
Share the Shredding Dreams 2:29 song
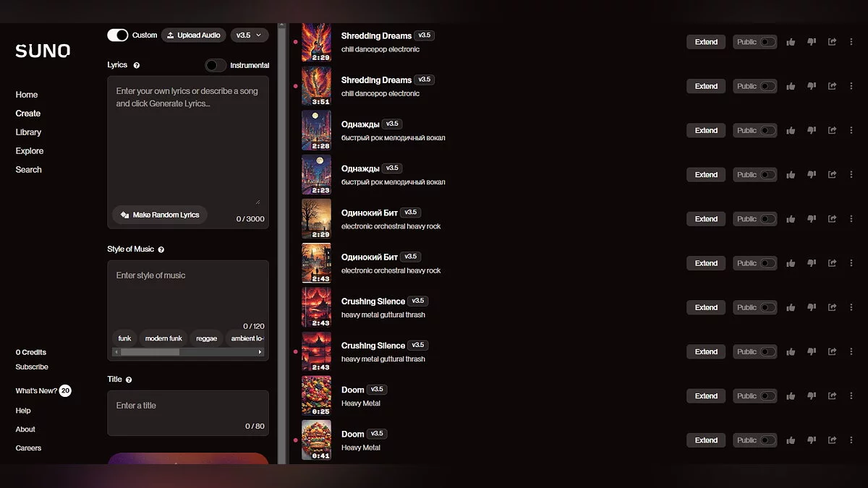[832, 42]
